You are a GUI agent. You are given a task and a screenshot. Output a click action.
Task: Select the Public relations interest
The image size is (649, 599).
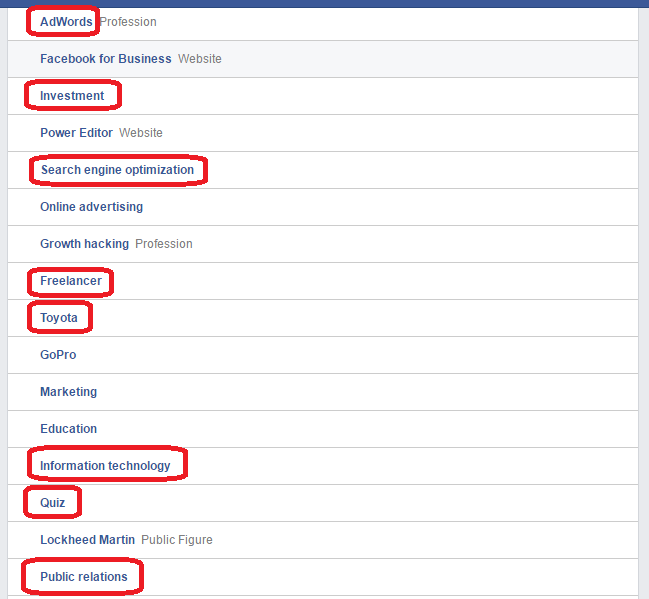pyautogui.click(x=84, y=577)
